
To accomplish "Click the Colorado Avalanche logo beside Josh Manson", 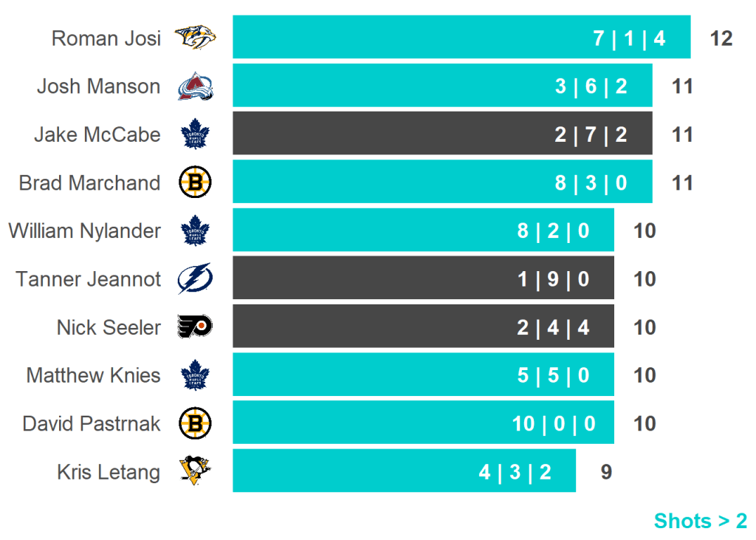I will (x=196, y=86).
